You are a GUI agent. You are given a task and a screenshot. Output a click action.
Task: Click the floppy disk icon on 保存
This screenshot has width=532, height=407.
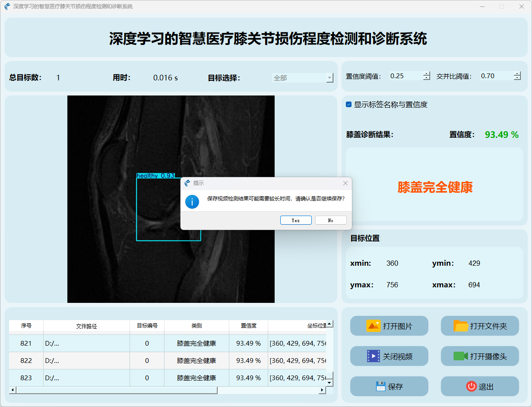click(x=380, y=386)
